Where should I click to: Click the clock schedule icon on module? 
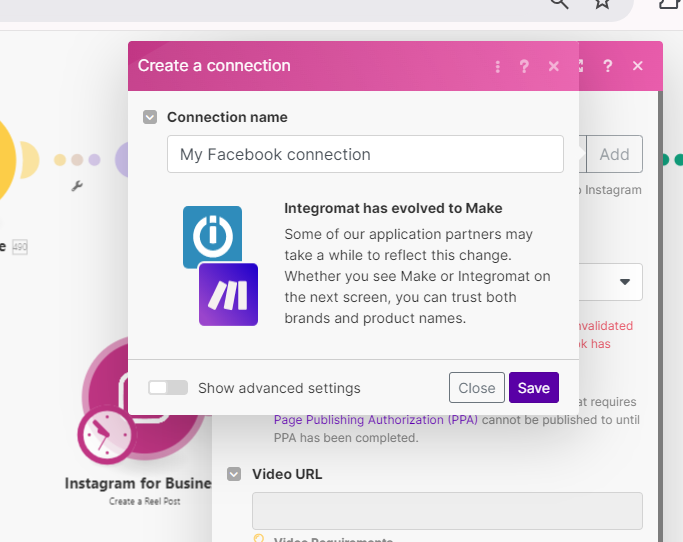pos(106,434)
